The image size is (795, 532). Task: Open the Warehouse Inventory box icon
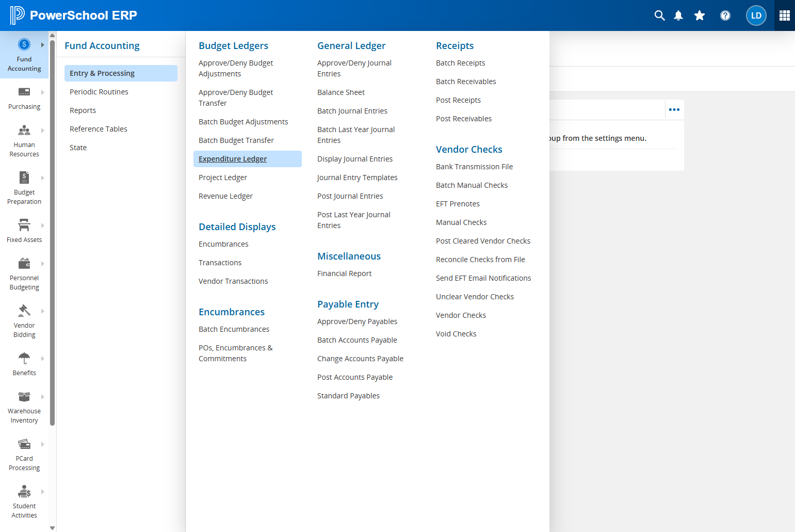tap(24, 396)
